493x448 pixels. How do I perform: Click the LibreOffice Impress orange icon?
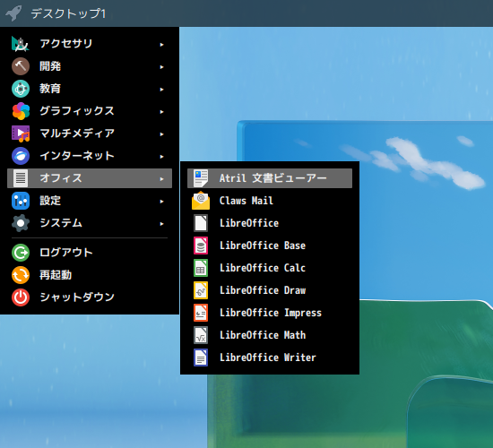pos(201,313)
